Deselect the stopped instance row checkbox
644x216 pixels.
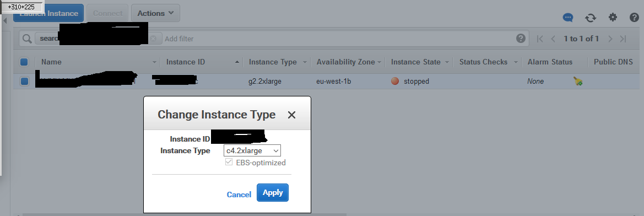tap(24, 82)
